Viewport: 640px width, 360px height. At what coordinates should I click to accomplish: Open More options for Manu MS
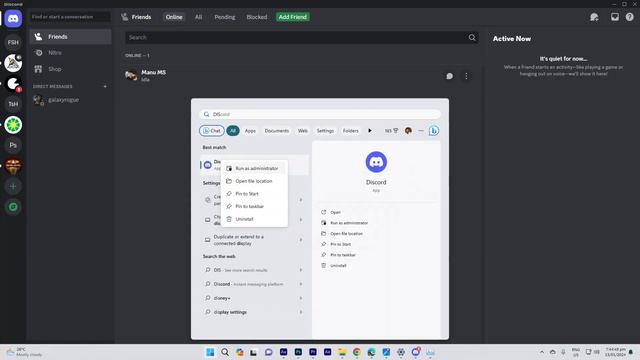click(x=466, y=76)
